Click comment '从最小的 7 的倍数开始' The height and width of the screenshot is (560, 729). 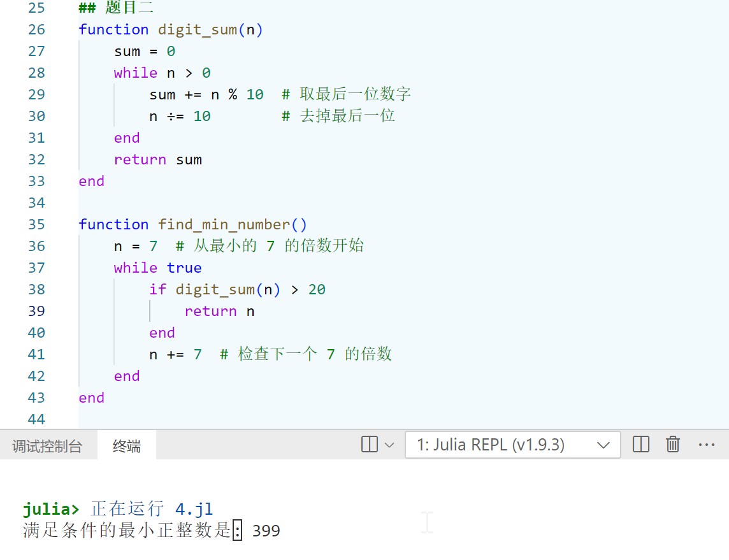(270, 246)
